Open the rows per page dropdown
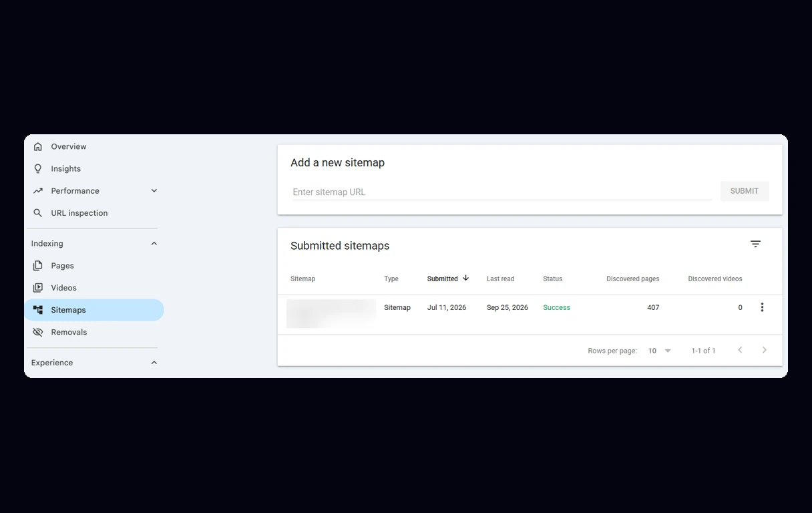This screenshot has height=513, width=812. (x=660, y=351)
